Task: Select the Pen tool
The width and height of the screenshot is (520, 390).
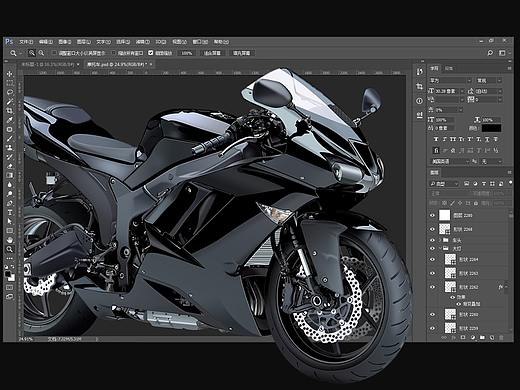Action: [10, 203]
